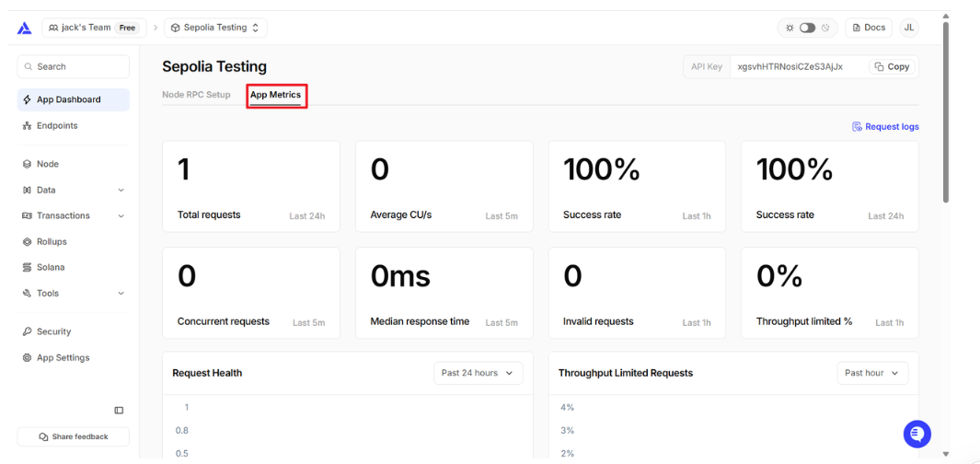The image size is (980, 464).
Task: Open the Request logs link
Action: [x=885, y=127]
